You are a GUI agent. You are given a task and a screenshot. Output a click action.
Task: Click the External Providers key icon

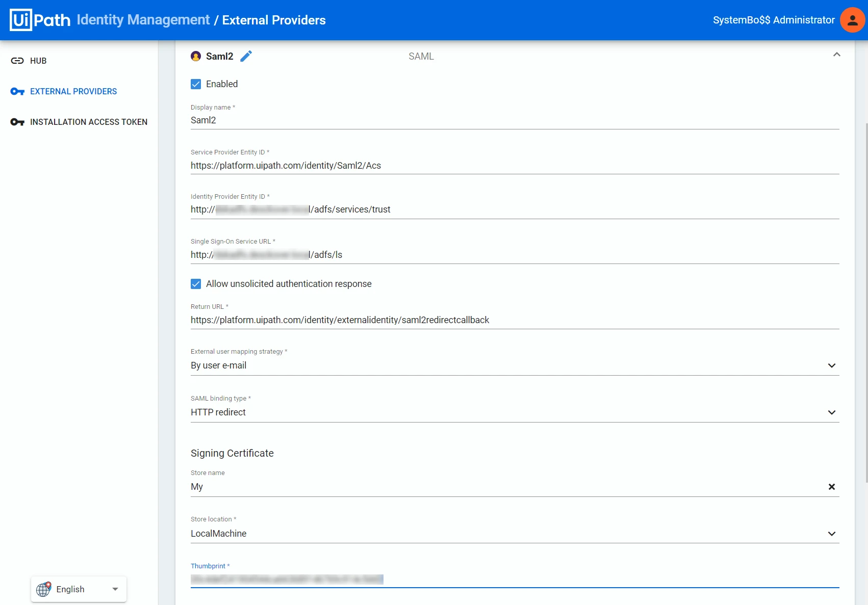17,91
